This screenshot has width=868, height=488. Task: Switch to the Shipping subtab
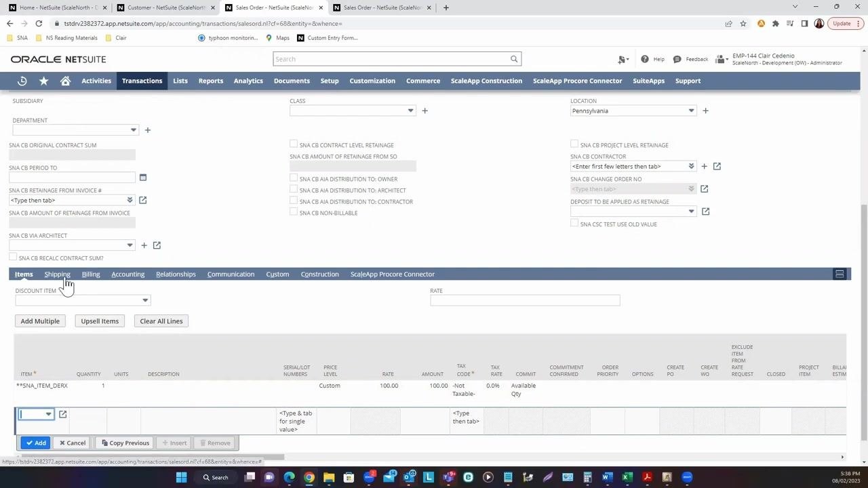tap(57, 274)
